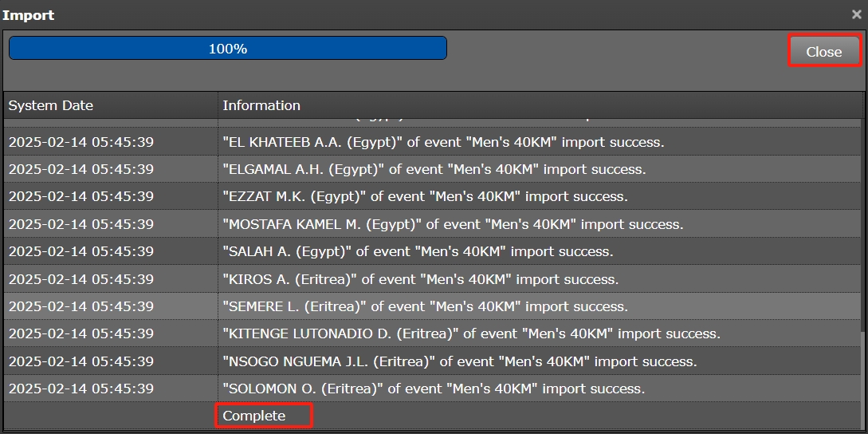Click the 100% progress bar
Image resolution: width=868 pixels, height=434 pixels.
pos(227,49)
